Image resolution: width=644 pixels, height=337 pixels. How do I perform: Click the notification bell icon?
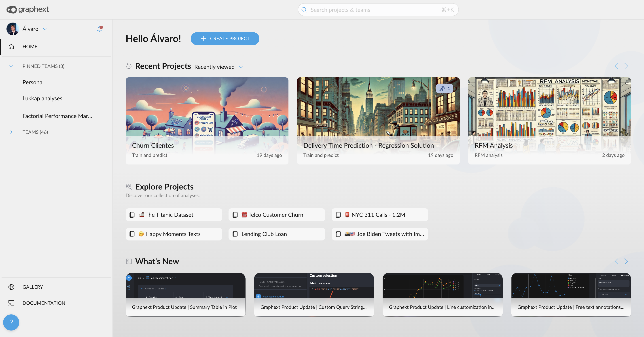(100, 29)
